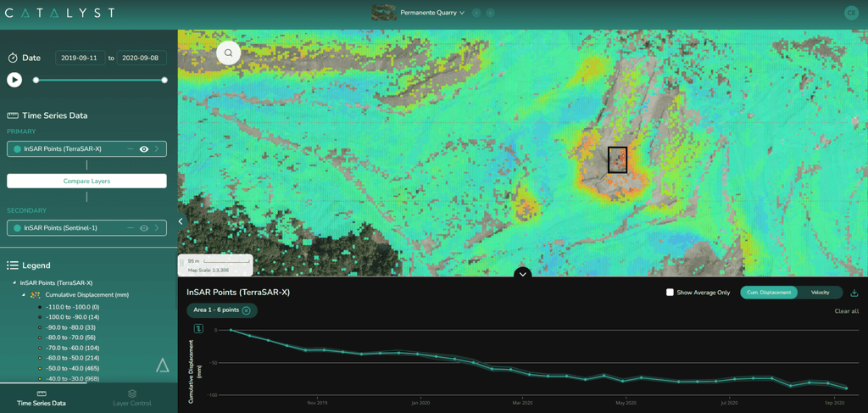Click the timeline slider start handle
Screen dimensions: 868x413
36,81
